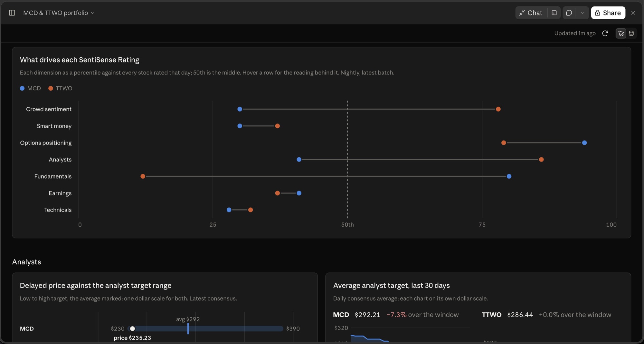This screenshot has height=344, width=644.
Task: Click the −7.3% change figure for MCD
Action: pos(396,315)
